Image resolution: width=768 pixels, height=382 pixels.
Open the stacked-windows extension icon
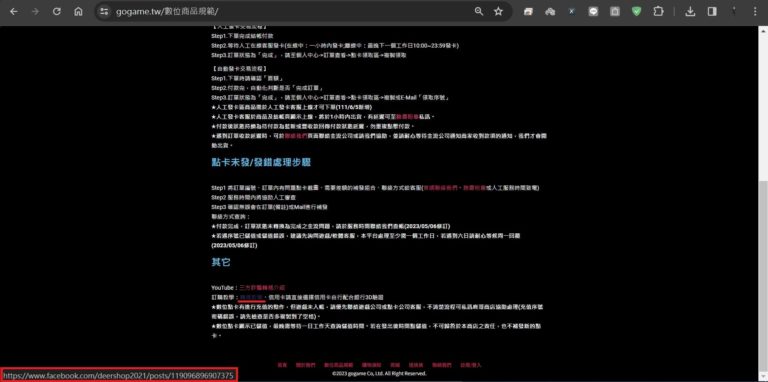coord(528,12)
